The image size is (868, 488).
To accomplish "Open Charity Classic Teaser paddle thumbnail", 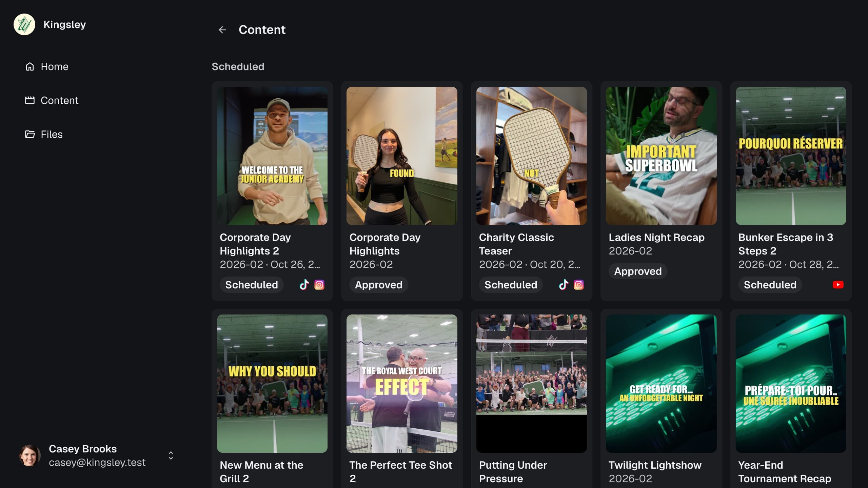I will [531, 156].
